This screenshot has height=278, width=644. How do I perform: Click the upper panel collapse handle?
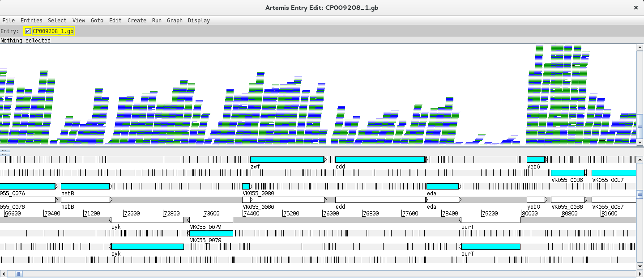(x=4, y=151)
